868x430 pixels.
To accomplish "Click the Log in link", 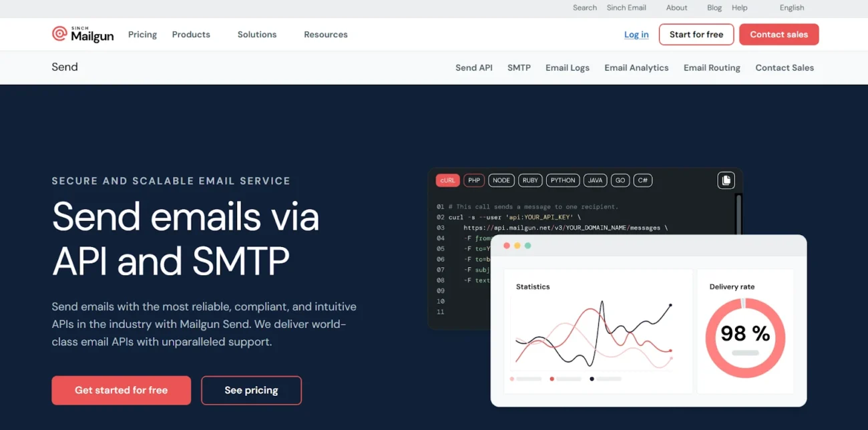I will [x=636, y=35].
